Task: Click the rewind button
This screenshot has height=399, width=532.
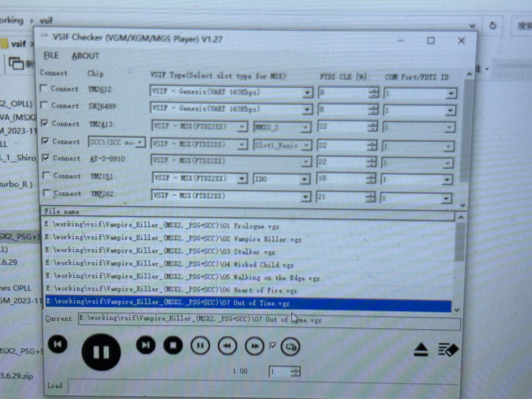Action: 227,346
